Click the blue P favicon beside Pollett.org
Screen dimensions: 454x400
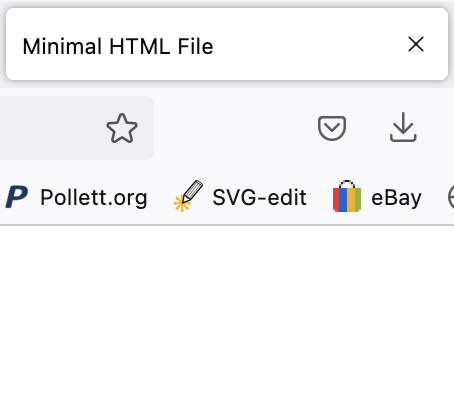[17, 198]
